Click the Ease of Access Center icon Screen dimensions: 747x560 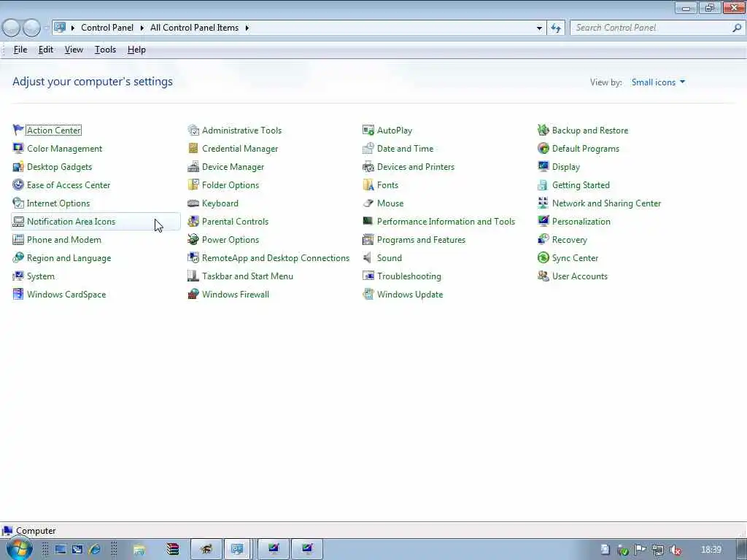coord(18,184)
